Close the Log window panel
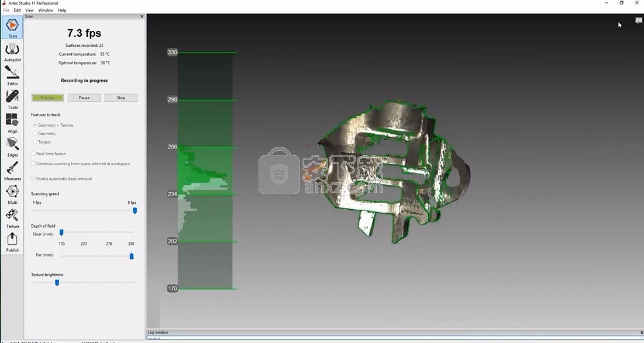Screen dimensions: 644x343 coord(642,332)
